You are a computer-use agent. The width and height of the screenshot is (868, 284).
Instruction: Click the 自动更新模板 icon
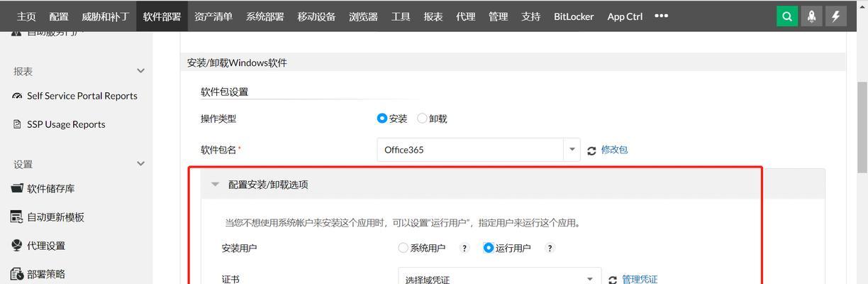[17, 217]
